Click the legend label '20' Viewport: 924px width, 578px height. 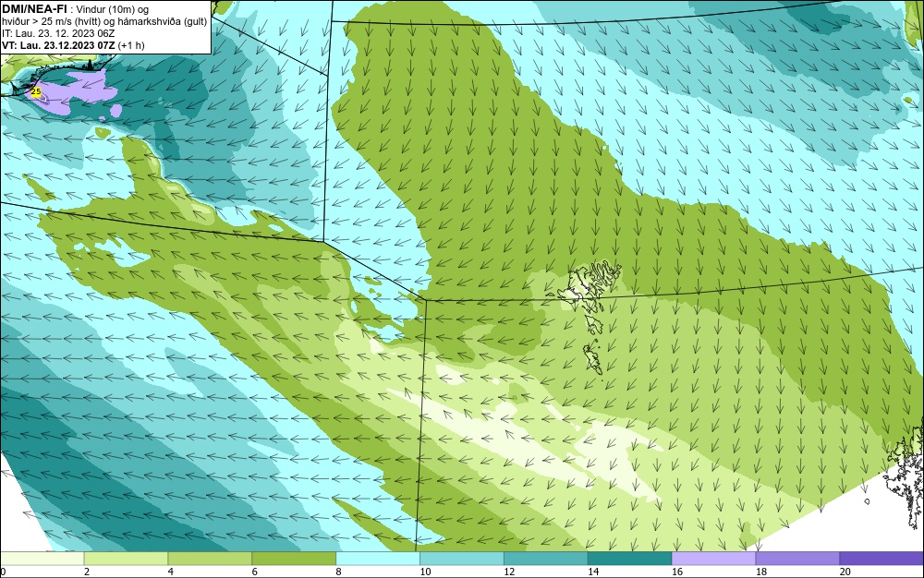click(845, 572)
